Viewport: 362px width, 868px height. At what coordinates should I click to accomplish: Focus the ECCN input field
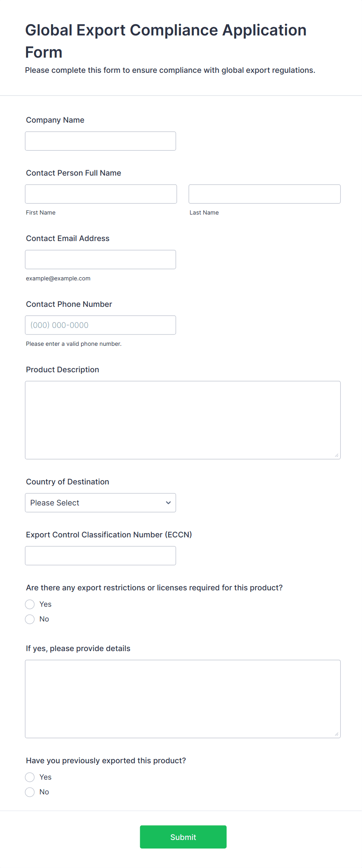(x=100, y=556)
